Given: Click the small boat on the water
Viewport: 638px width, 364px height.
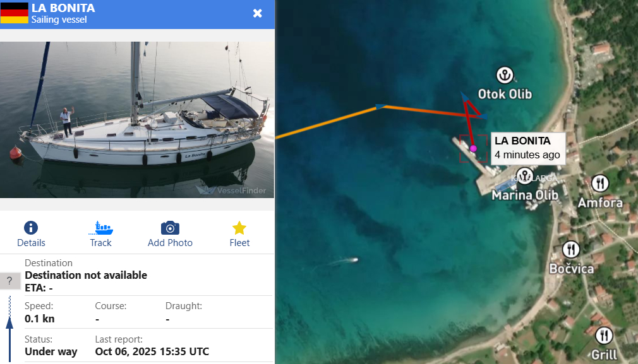Looking at the screenshot, I should [352, 260].
